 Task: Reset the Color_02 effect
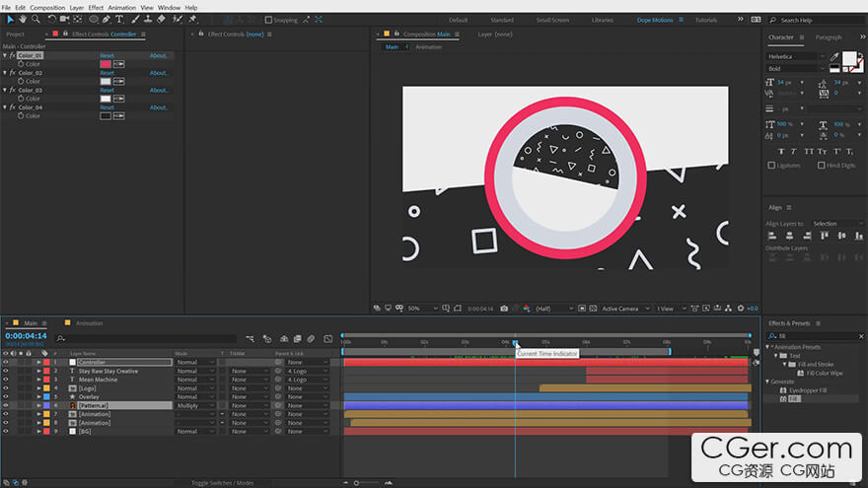coord(107,73)
